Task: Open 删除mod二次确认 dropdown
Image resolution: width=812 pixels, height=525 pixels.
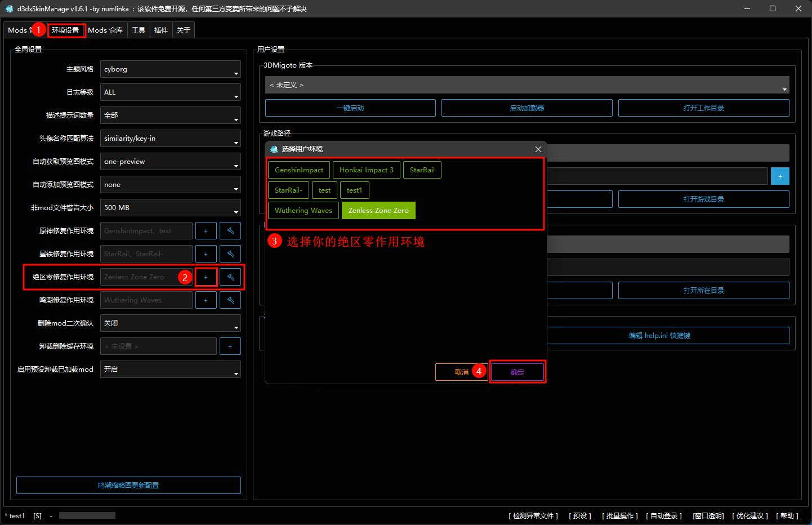Action: (171, 323)
